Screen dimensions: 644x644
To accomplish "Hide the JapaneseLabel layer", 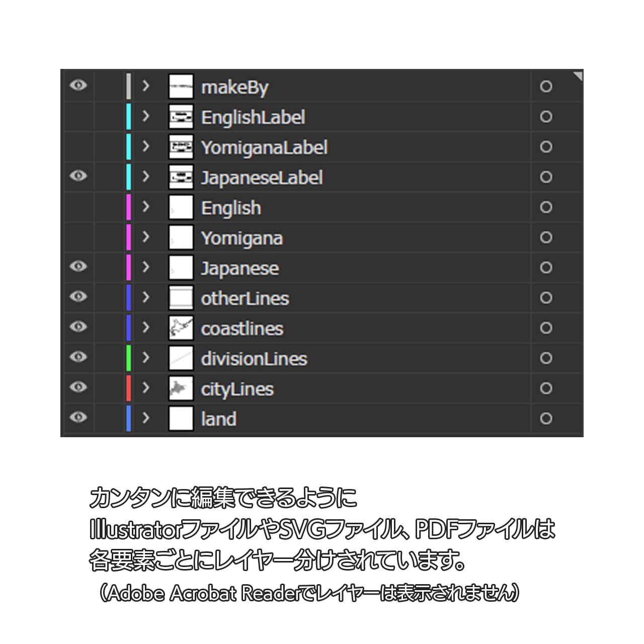I will point(78,176).
